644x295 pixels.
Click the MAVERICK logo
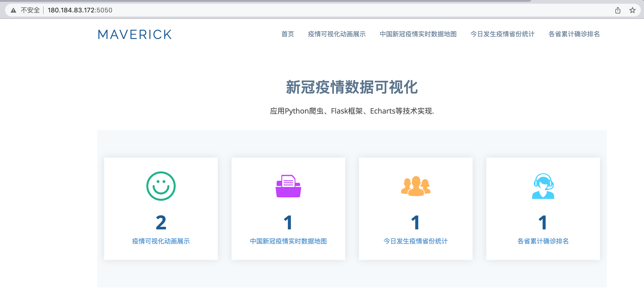tap(134, 34)
